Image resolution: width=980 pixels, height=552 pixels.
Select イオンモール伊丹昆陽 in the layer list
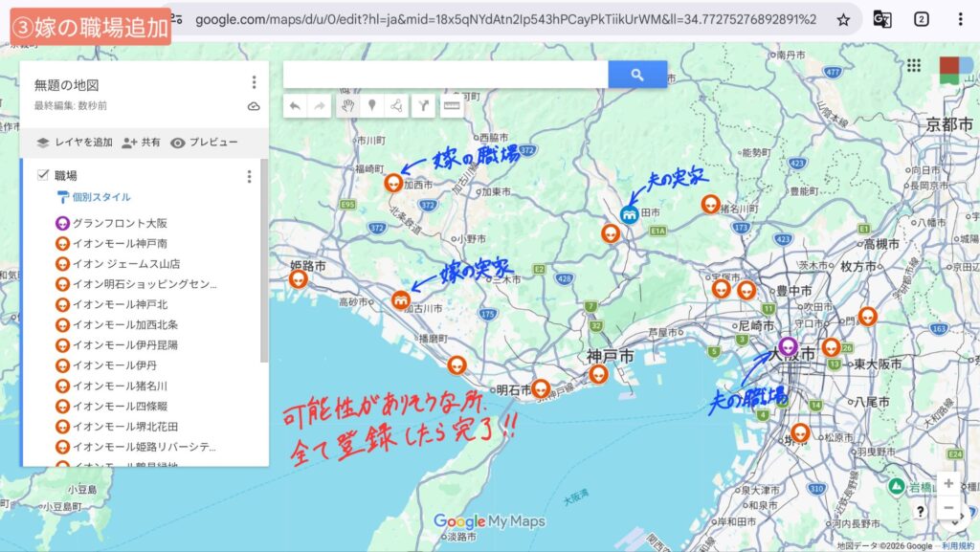pos(124,344)
